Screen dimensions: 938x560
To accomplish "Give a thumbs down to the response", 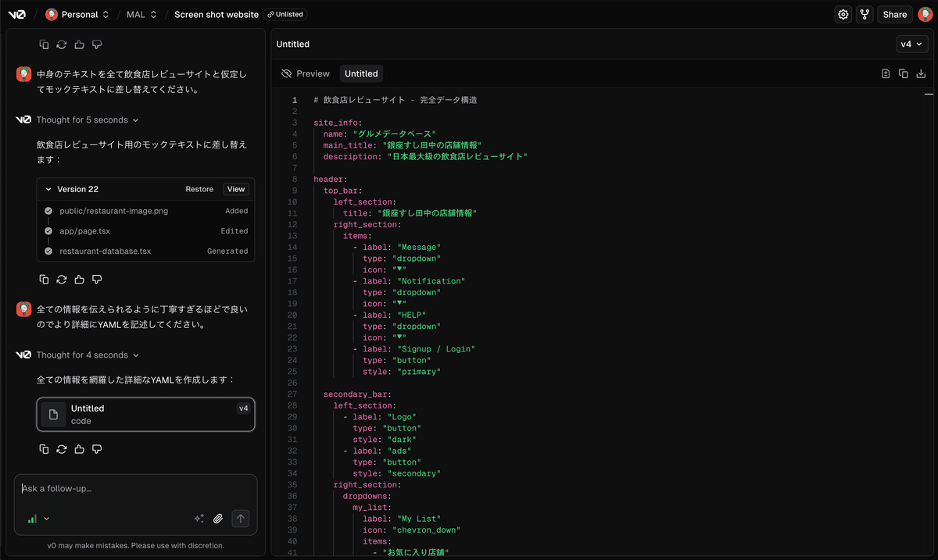I will click(x=97, y=449).
